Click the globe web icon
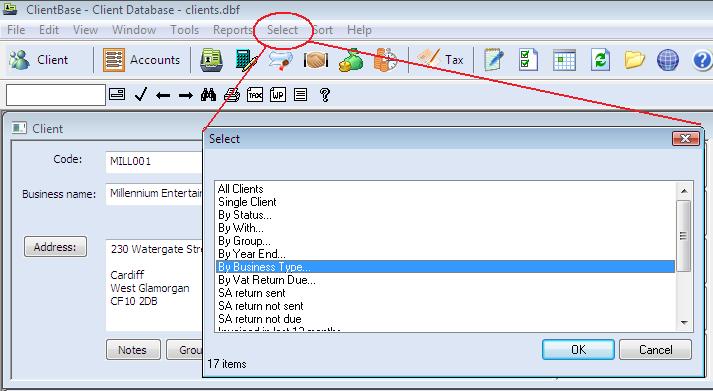Viewport: 713px width, 391px height. (x=668, y=60)
